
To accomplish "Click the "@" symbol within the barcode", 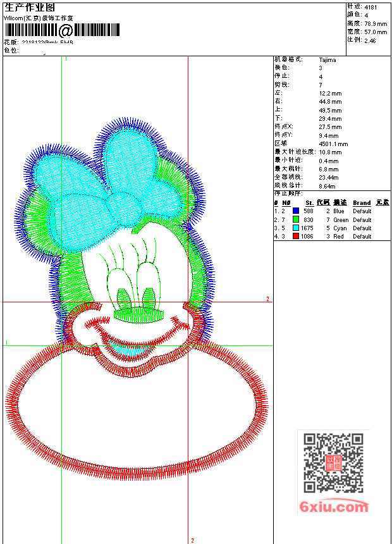I will [66, 30].
